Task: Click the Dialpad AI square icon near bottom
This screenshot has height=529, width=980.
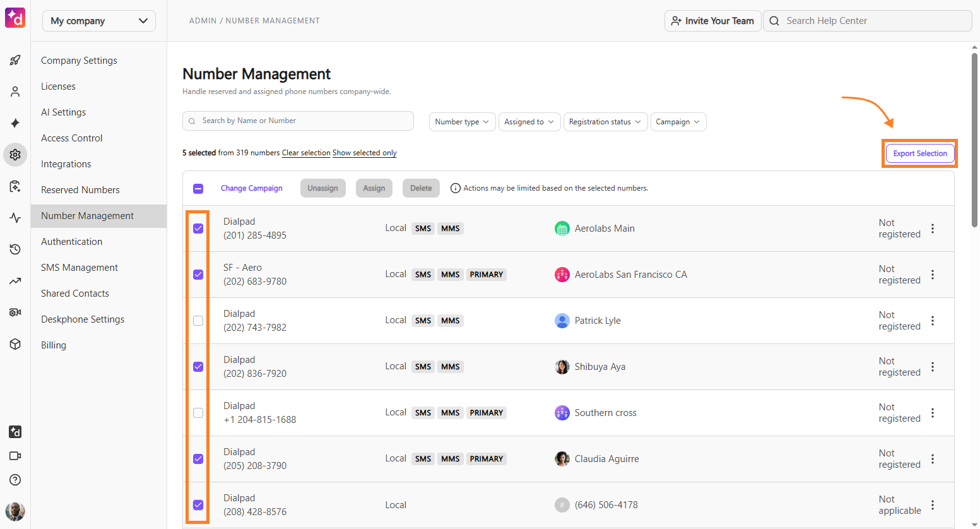Action: click(15, 432)
